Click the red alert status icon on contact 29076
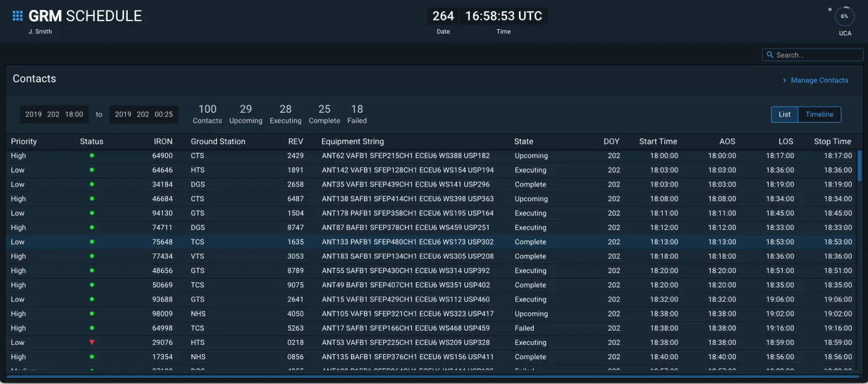Screen dimensions: 868x384 pyautogui.click(x=91, y=343)
